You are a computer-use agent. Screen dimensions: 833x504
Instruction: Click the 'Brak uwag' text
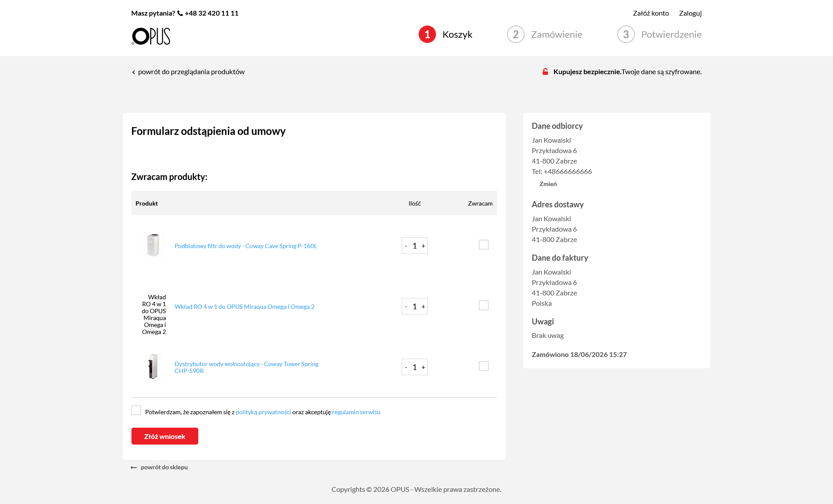click(x=548, y=335)
